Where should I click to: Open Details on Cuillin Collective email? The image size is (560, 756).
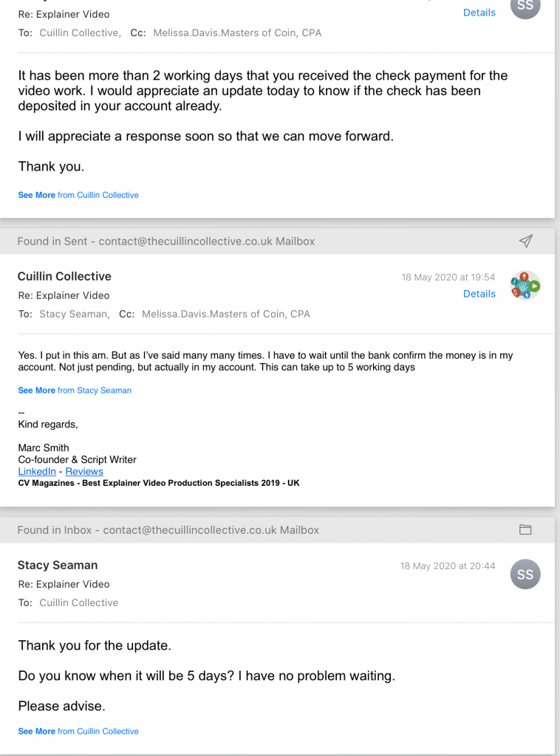click(479, 294)
